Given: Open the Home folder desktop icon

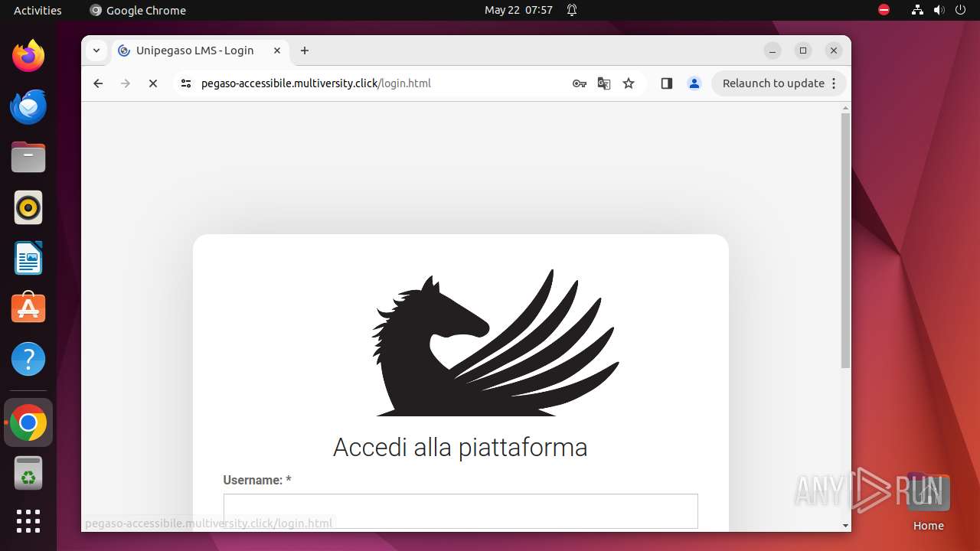Looking at the screenshot, I should pos(929,503).
